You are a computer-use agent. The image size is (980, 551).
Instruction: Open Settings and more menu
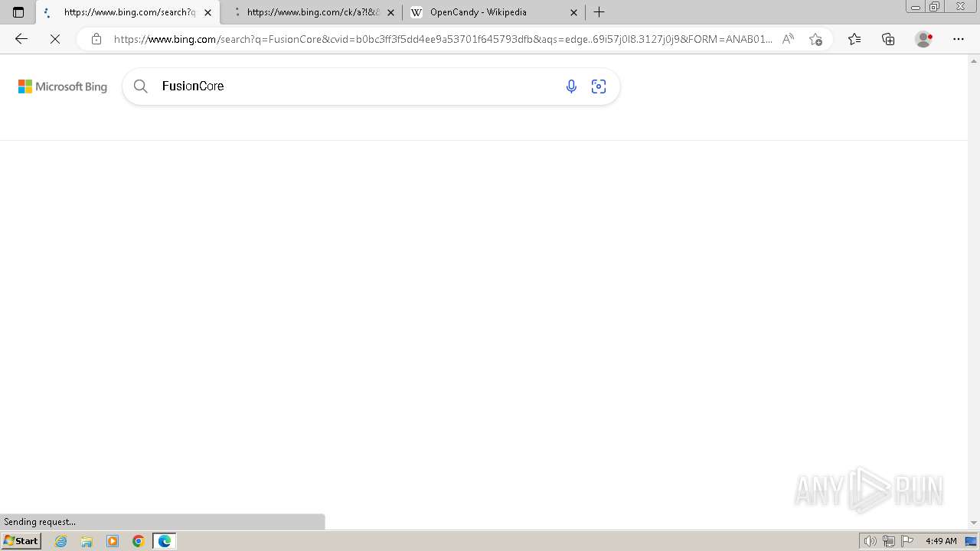(x=959, y=39)
